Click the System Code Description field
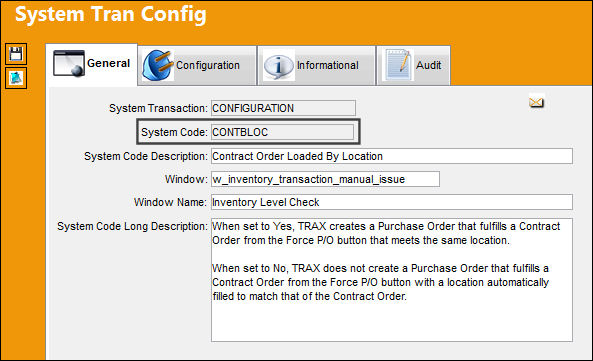This screenshot has width=593, height=361. coord(392,156)
